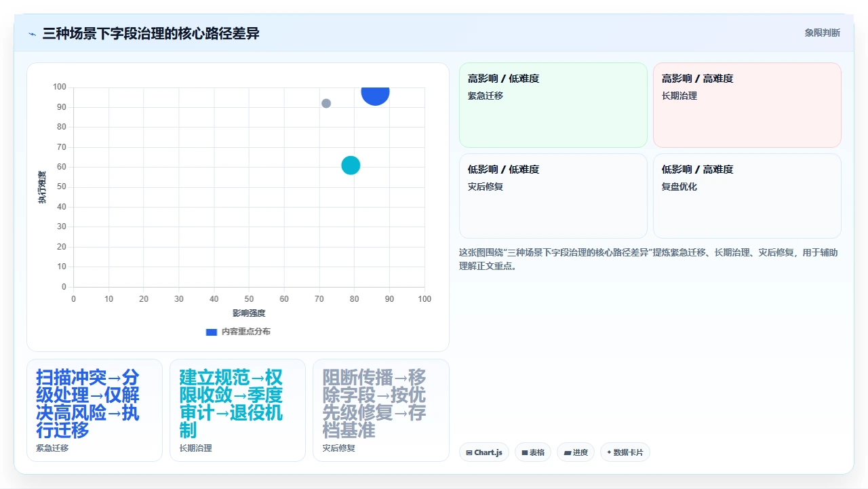Select the 低影响 / 低难度 quadrant card
The width and height of the screenshot is (868, 489).
click(x=553, y=196)
